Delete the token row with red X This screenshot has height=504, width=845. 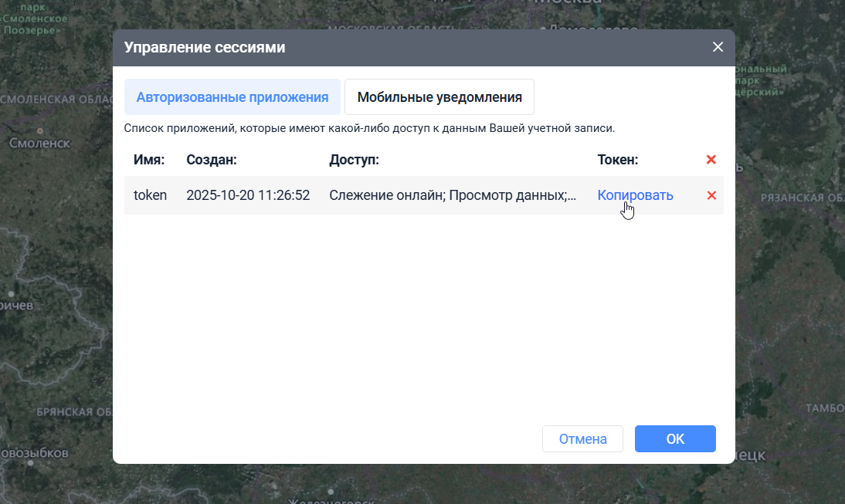(711, 195)
